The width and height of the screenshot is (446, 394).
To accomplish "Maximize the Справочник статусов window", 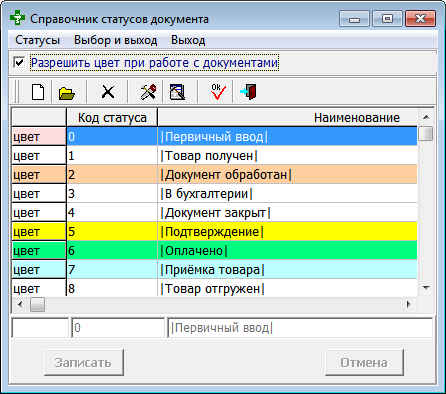I will (387, 19).
